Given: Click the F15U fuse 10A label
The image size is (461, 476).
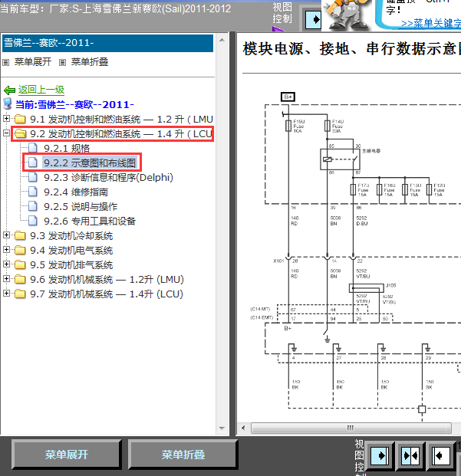Looking at the screenshot, I should pyautogui.click(x=299, y=126).
